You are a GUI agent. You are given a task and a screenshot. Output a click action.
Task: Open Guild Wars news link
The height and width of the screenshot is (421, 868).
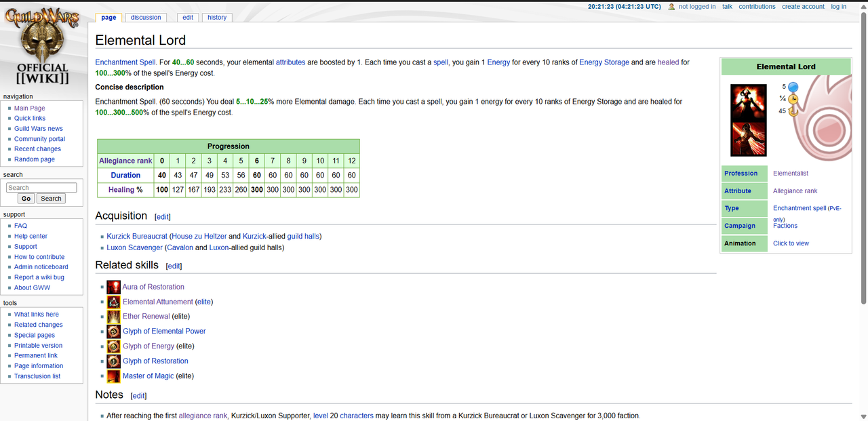(x=39, y=129)
